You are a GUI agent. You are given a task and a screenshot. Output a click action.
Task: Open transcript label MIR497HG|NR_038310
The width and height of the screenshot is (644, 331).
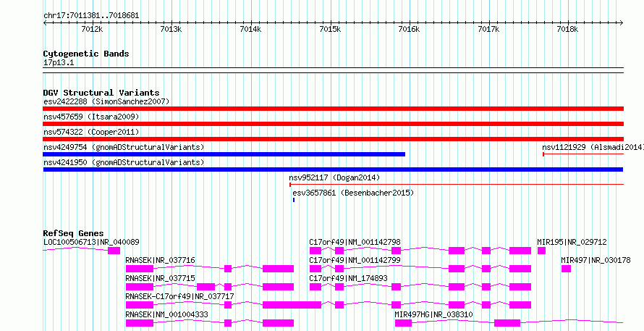click(x=433, y=314)
